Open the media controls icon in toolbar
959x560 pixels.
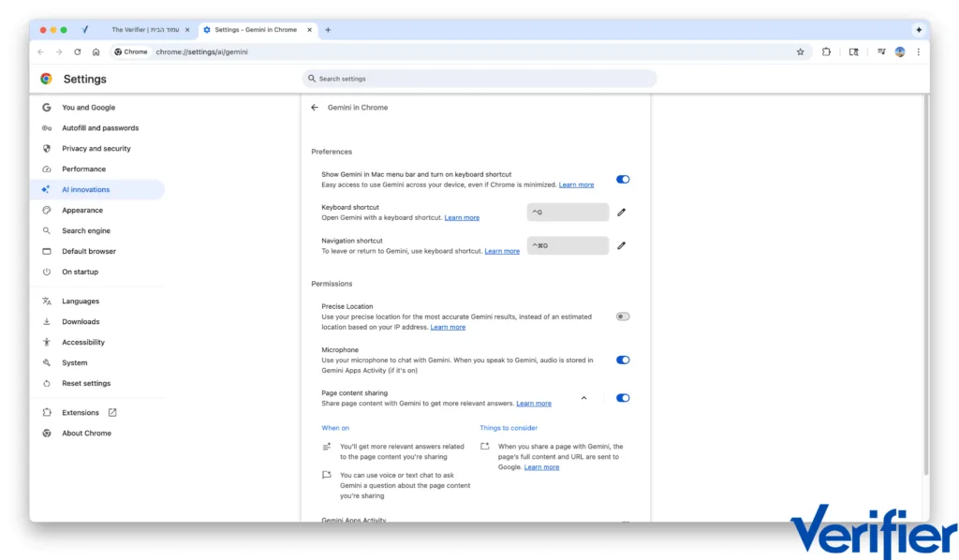tap(881, 52)
